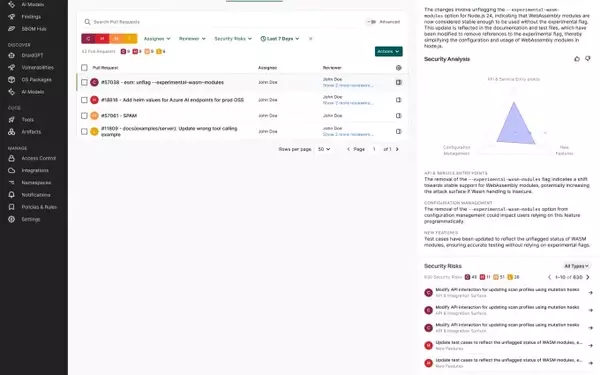Go to next Security Risks results (1-10)
600x375 pixels.
click(588, 277)
